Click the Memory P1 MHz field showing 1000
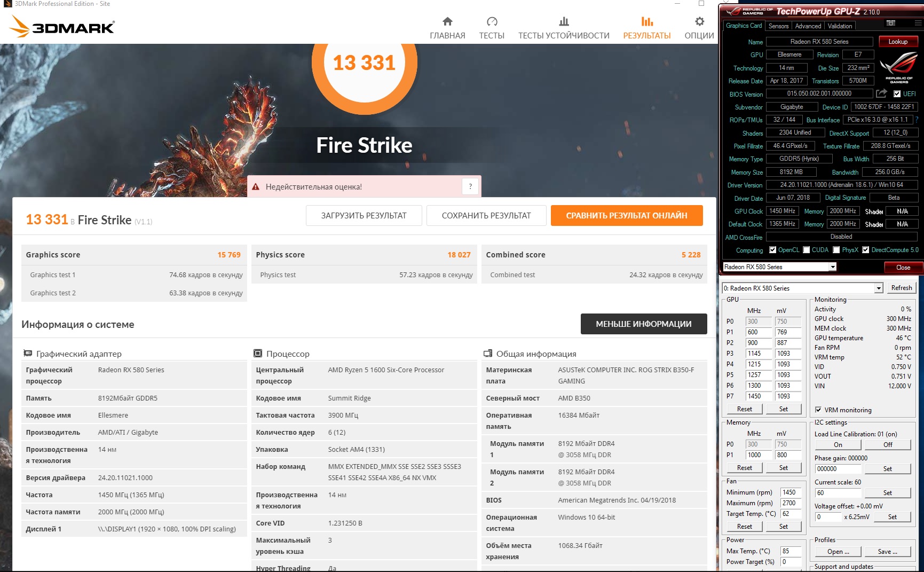Image resolution: width=924 pixels, height=572 pixels. pos(759,455)
